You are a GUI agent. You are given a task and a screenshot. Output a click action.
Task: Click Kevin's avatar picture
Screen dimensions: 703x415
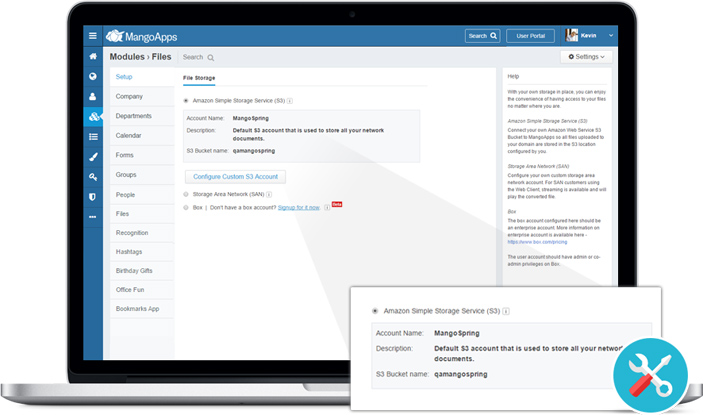[x=571, y=35]
